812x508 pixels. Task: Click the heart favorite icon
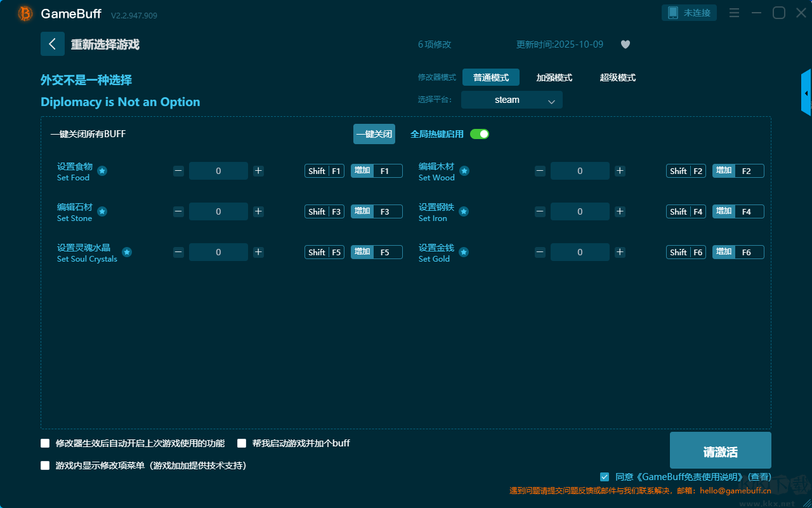pos(625,44)
